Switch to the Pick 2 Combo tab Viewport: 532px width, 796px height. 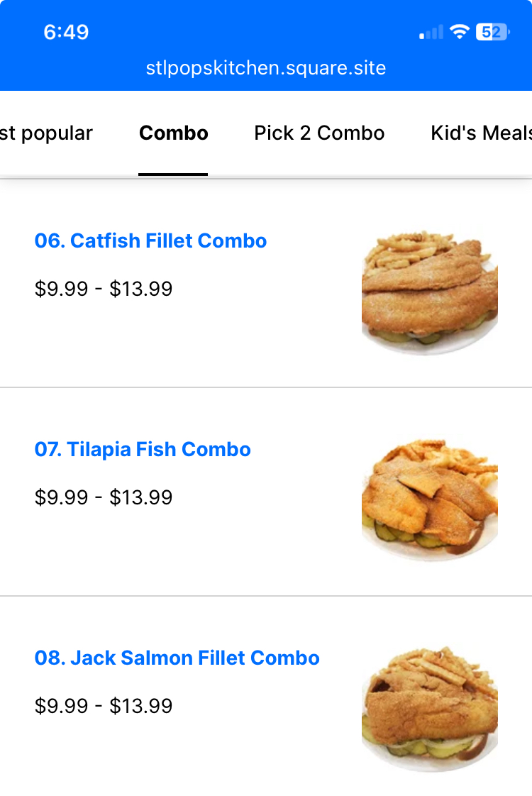[319, 133]
